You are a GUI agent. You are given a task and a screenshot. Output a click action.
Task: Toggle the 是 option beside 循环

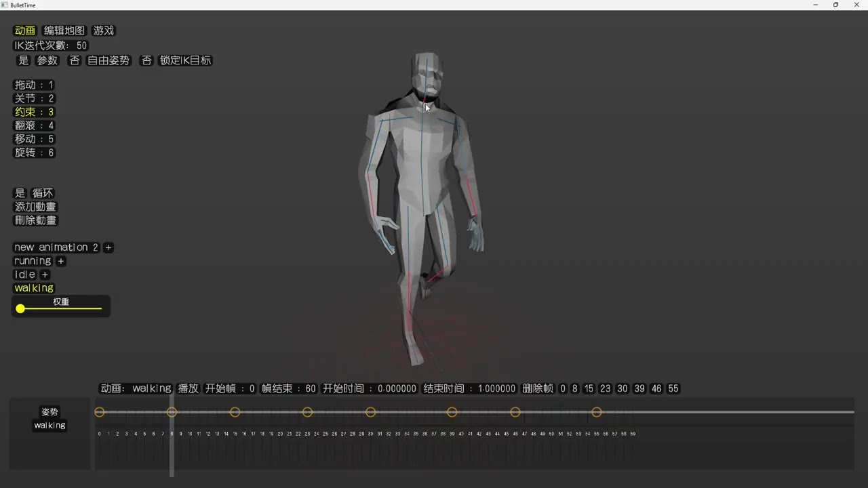[x=20, y=193]
